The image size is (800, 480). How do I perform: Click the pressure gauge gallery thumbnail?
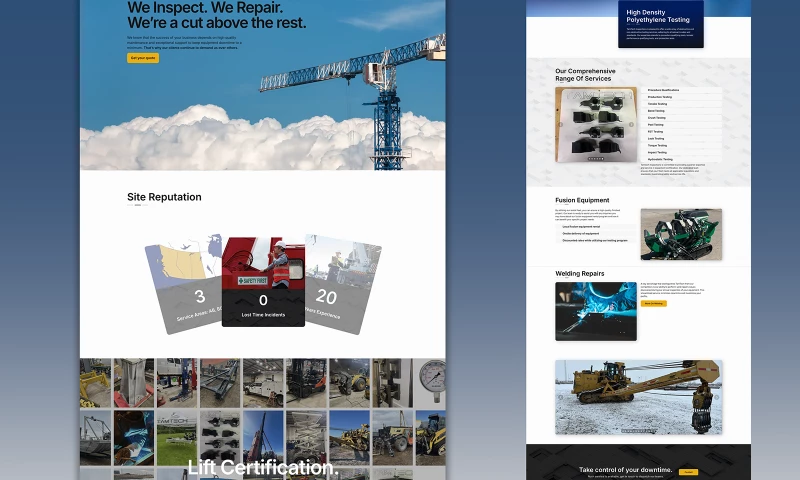point(431,383)
